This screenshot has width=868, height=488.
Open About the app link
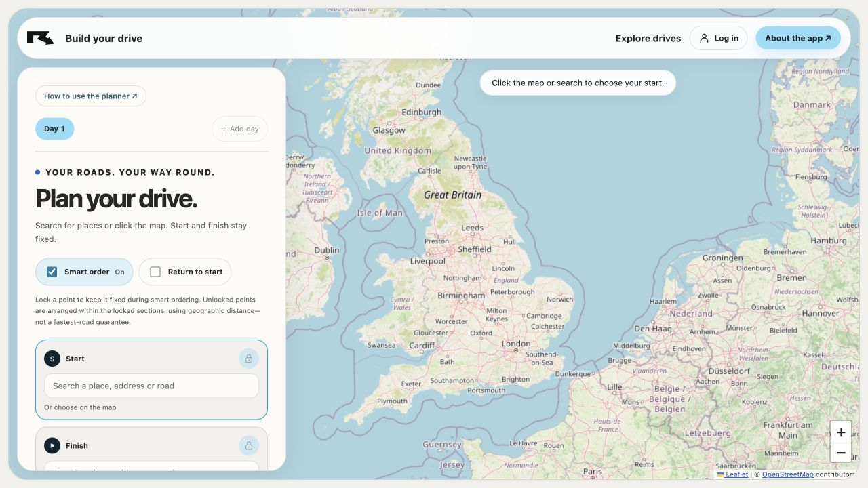[x=798, y=38]
